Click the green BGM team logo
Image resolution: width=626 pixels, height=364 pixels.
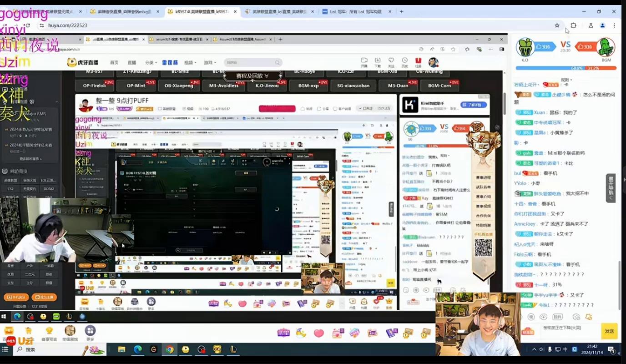click(606, 47)
